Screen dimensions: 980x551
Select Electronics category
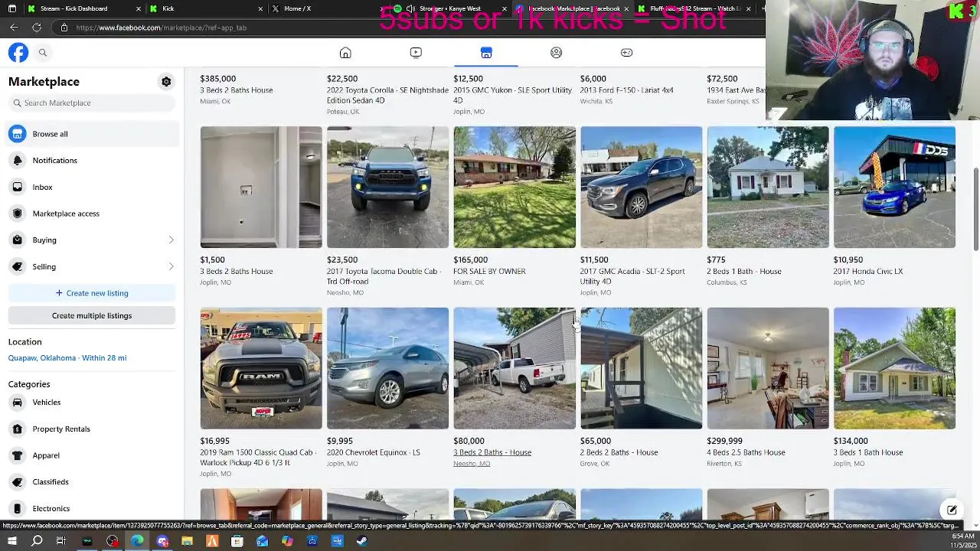coord(92,509)
